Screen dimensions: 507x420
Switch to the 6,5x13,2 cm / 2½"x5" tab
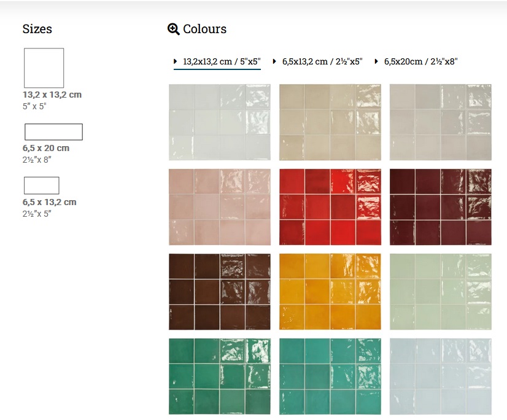[322, 62]
